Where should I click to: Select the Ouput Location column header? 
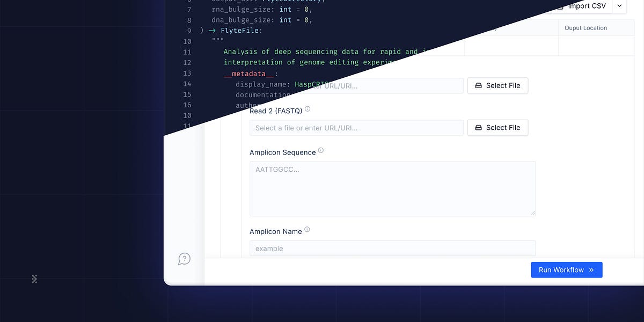click(x=585, y=27)
